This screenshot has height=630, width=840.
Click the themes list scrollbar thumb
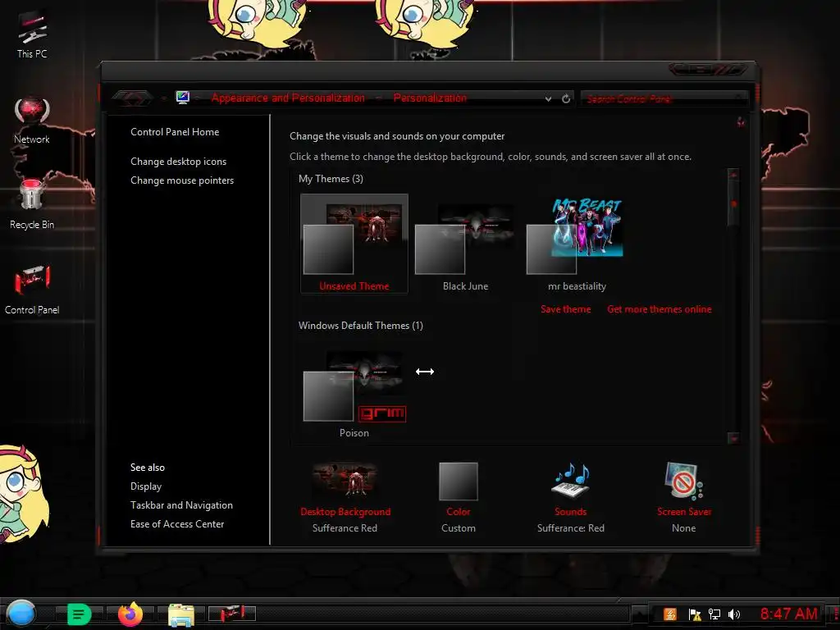point(733,204)
